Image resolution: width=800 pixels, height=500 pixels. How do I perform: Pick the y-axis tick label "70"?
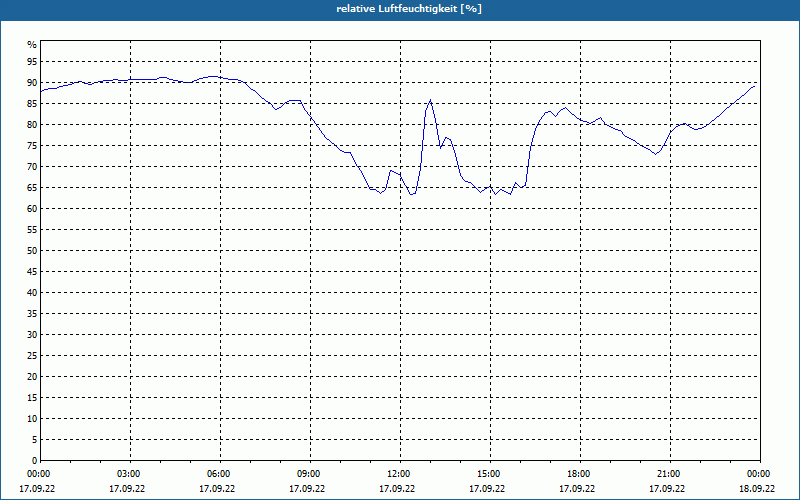pyautogui.click(x=32, y=167)
